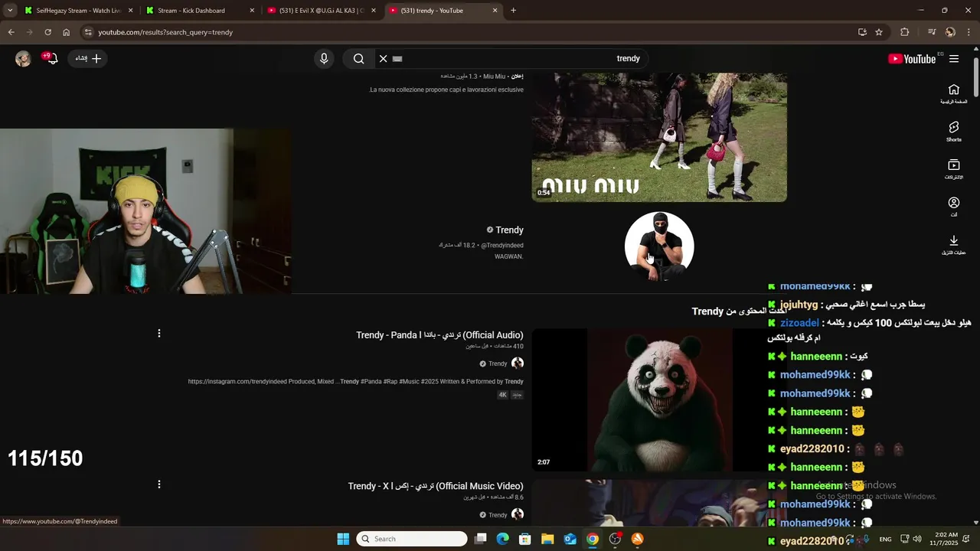Viewport: 980px width, 551px height.
Task: Click the ENG language indicator
Action: [x=885, y=540]
